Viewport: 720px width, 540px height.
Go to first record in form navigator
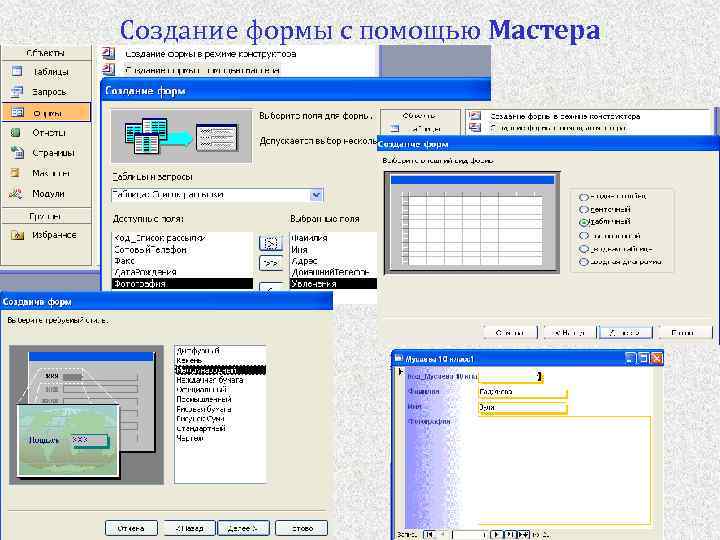coord(429,534)
